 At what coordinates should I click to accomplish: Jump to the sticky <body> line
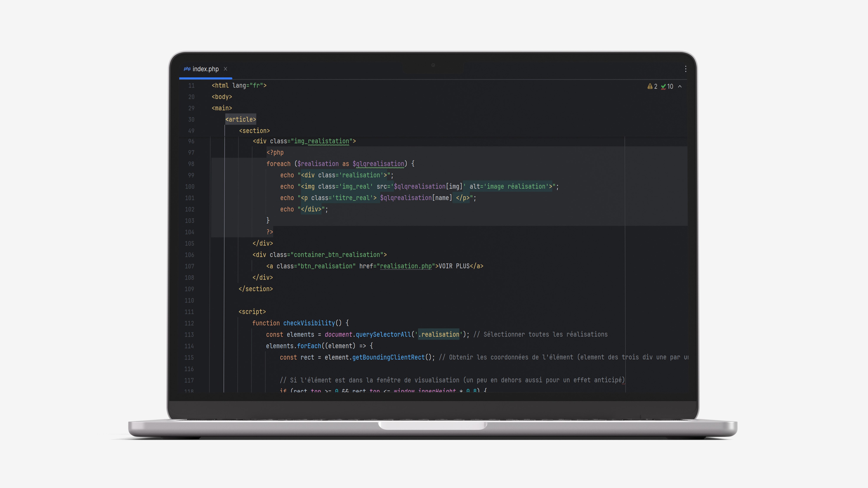tap(222, 97)
